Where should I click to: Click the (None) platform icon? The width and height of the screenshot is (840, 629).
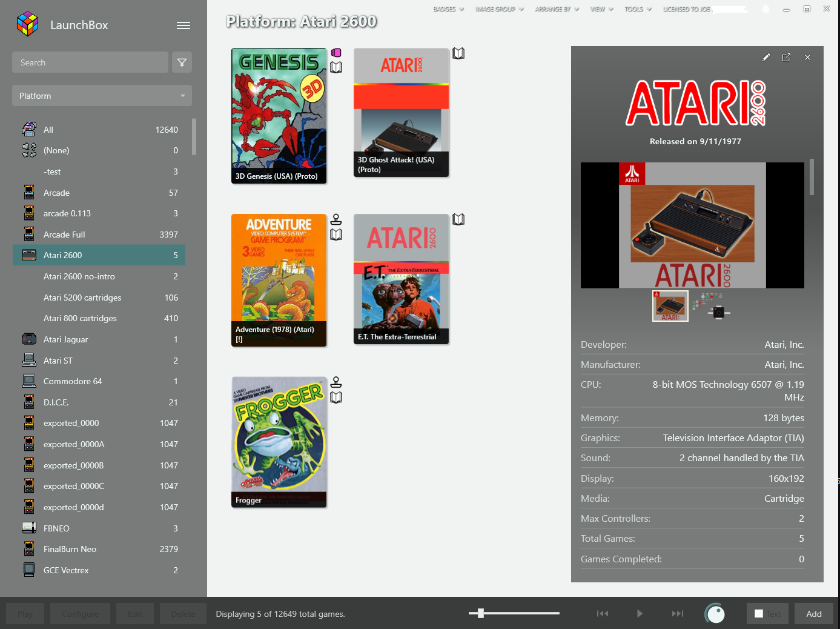click(29, 150)
